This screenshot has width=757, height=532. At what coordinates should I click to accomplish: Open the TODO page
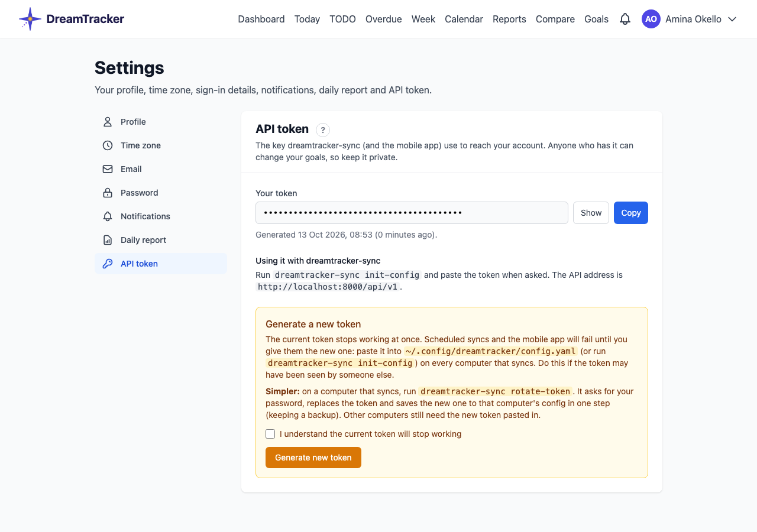click(342, 19)
